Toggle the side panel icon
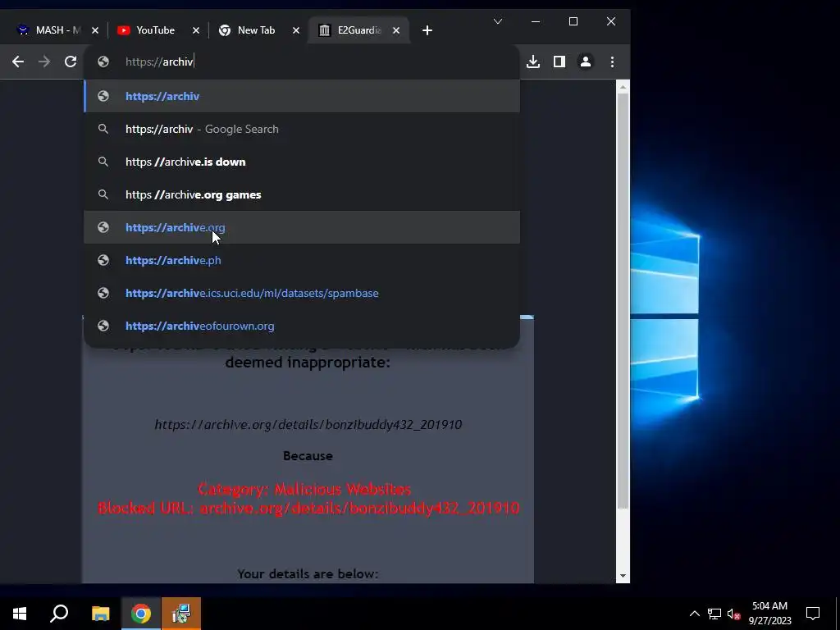Image resolution: width=840 pixels, height=630 pixels. pos(559,62)
